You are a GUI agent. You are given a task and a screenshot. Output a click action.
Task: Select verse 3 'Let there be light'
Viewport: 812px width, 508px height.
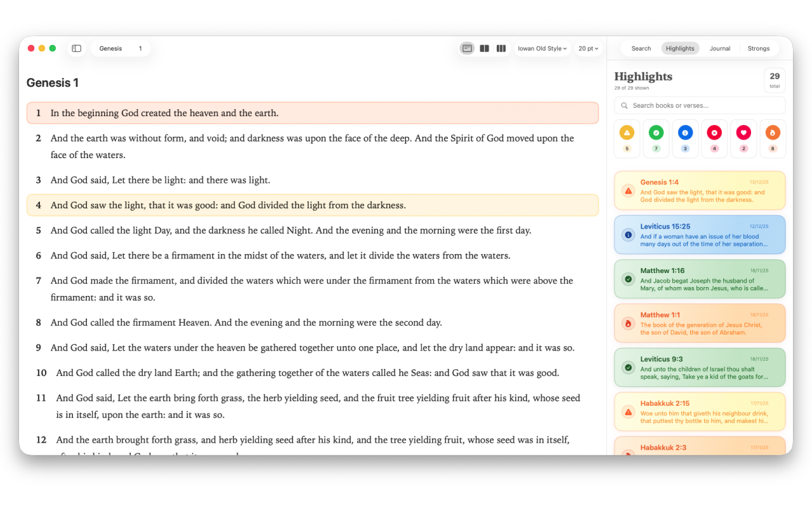(x=312, y=180)
